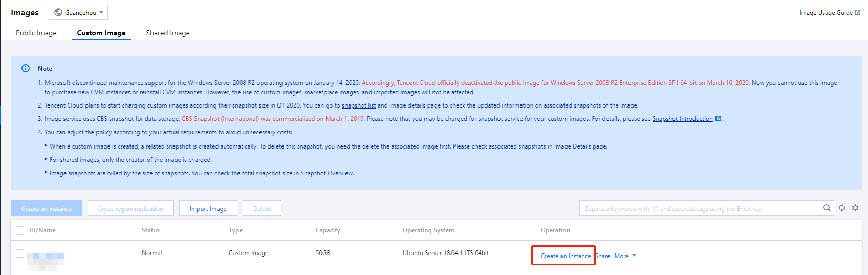The image size is (868, 275).
Task: Open the snapshot list link
Action: 359,105
